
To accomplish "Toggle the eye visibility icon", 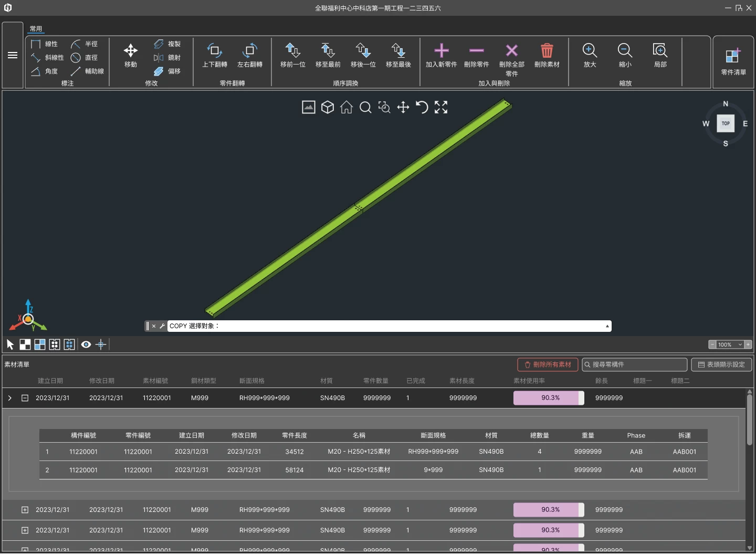I will coord(86,344).
